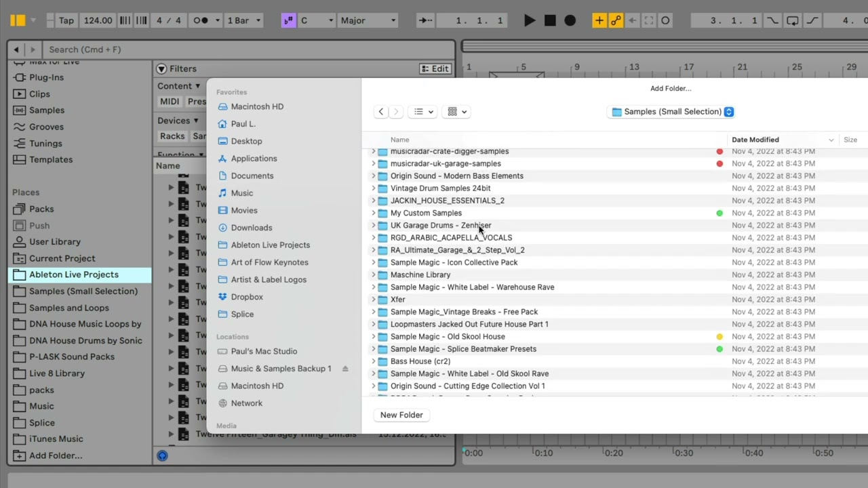Open the 1 Bar quantization dropdown
The width and height of the screenshot is (868, 488).
(x=243, y=20)
